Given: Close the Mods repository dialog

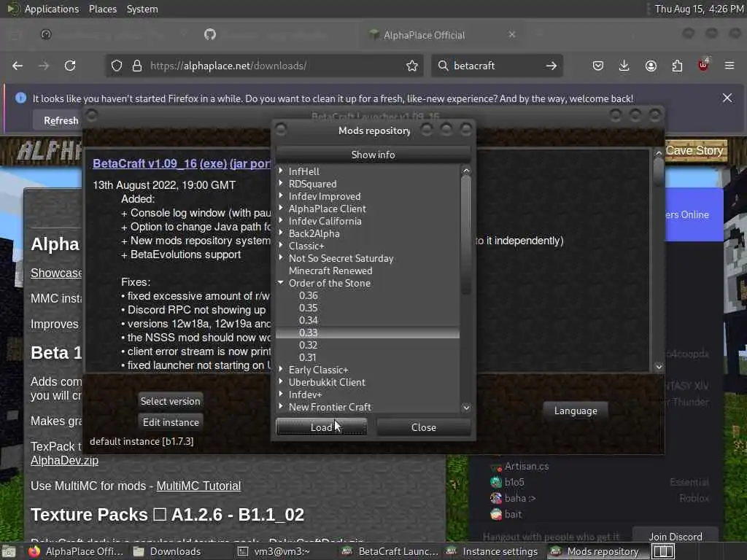Looking at the screenshot, I should (424, 427).
